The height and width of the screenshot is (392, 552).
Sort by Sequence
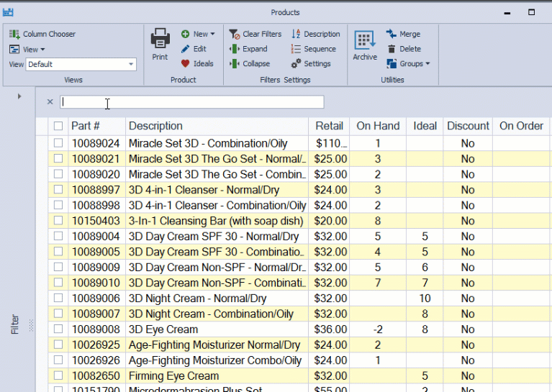pos(314,49)
